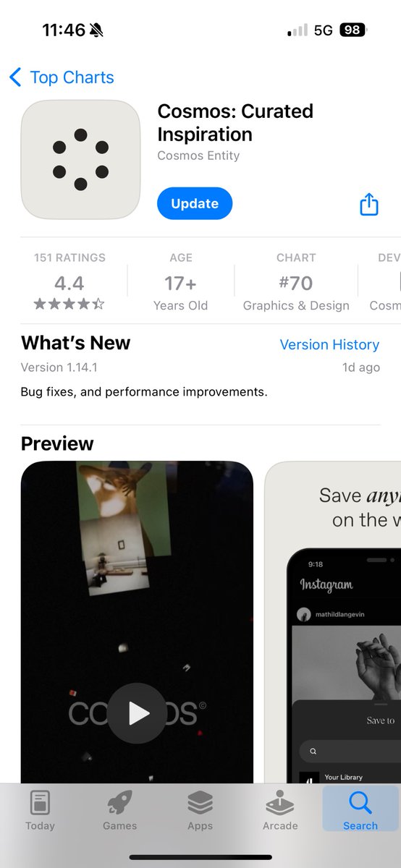
Task: Open the Version History link
Action: tap(329, 345)
